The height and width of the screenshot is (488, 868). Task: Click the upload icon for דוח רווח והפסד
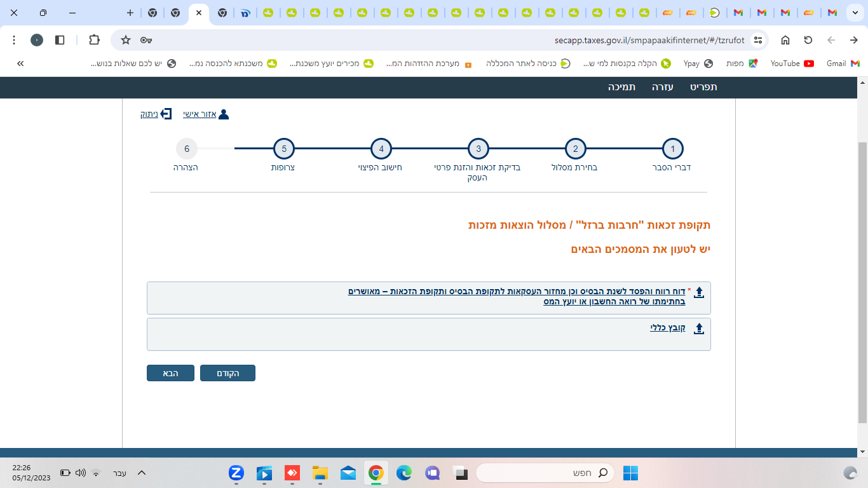pyautogui.click(x=699, y=292)
